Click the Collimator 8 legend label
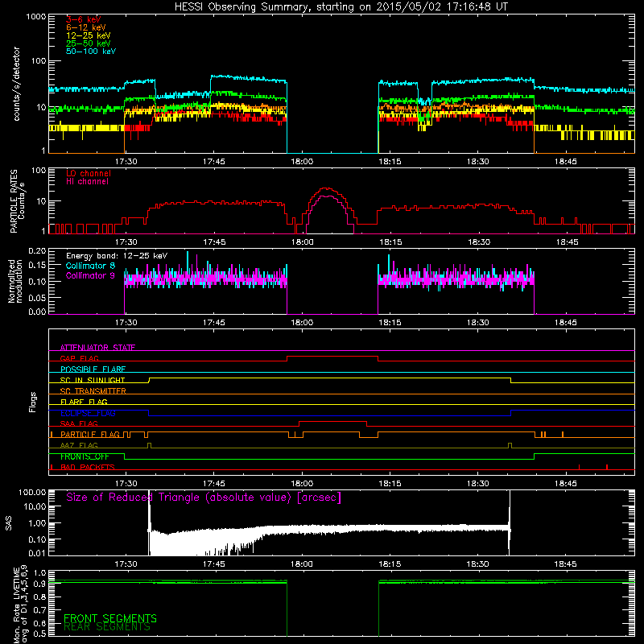 [90, 266]
